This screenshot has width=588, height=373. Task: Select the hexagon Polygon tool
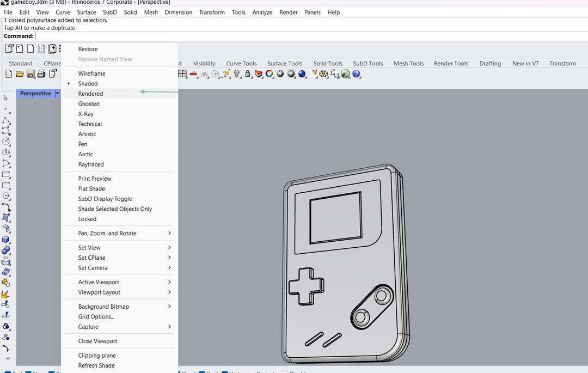pyautogui.click(x=6, y=196)
